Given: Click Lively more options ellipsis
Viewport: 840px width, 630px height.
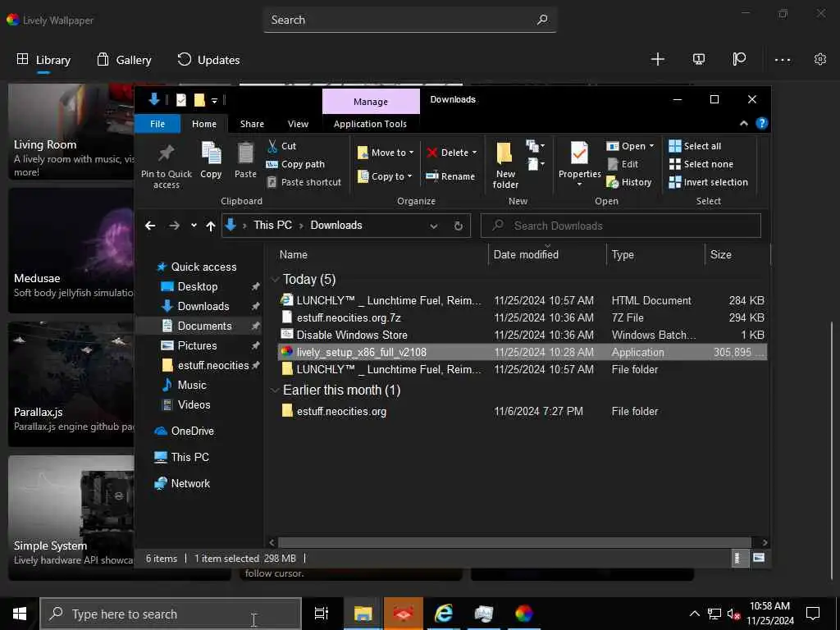Looking at the screenshot, I should pyautogui.click(x=782, y=59).
